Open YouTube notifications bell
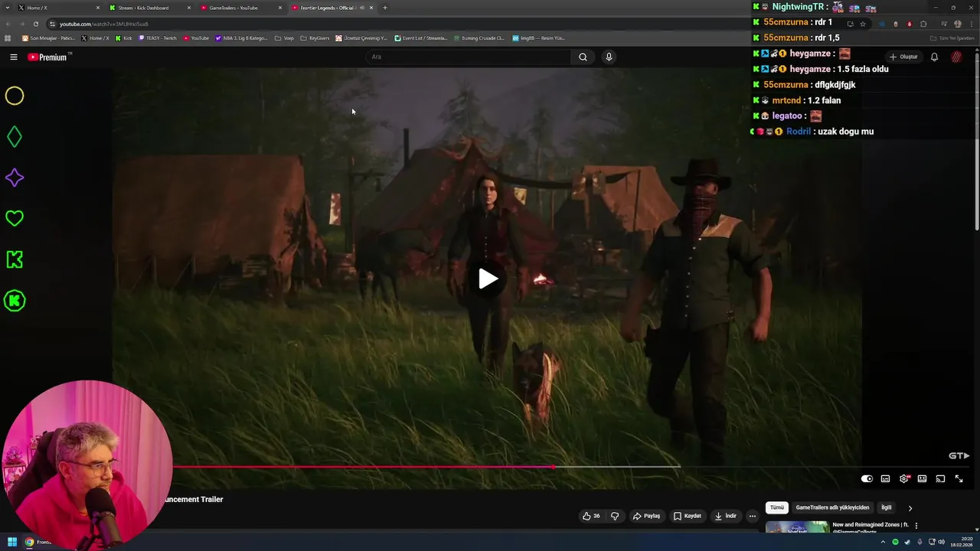The width and height of the screenshot is (980, 551). [x=934, y=57]
